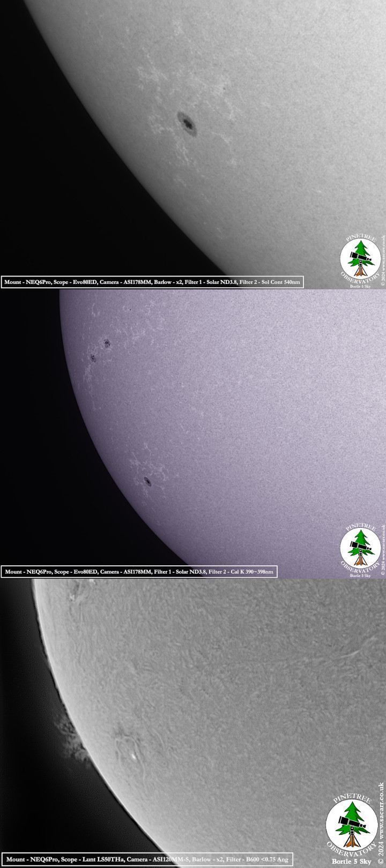Click the bright streak filament at the bottom image's upper right
Screen dimensions: 386x868
(351, 654)
